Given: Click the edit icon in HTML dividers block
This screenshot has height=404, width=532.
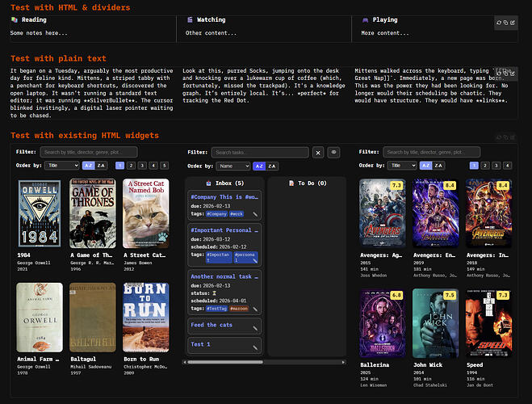Looking at the screenshot, I should click(513, 23).
